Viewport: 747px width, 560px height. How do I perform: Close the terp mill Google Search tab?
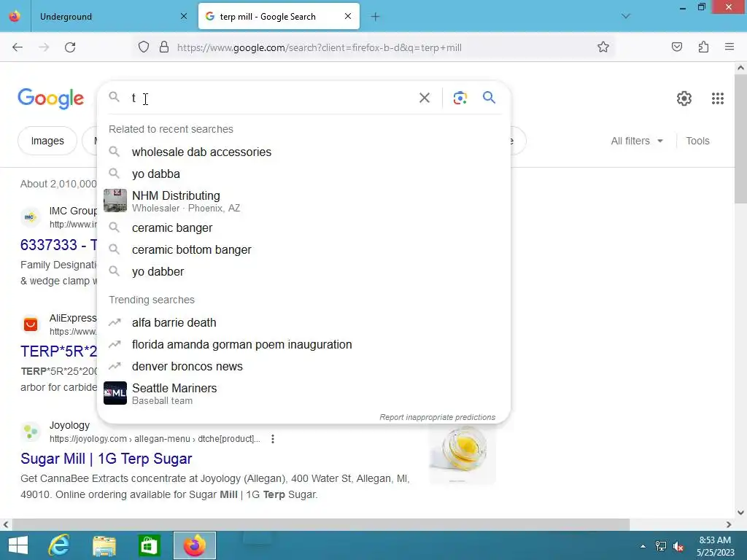[x=348, y=16]
